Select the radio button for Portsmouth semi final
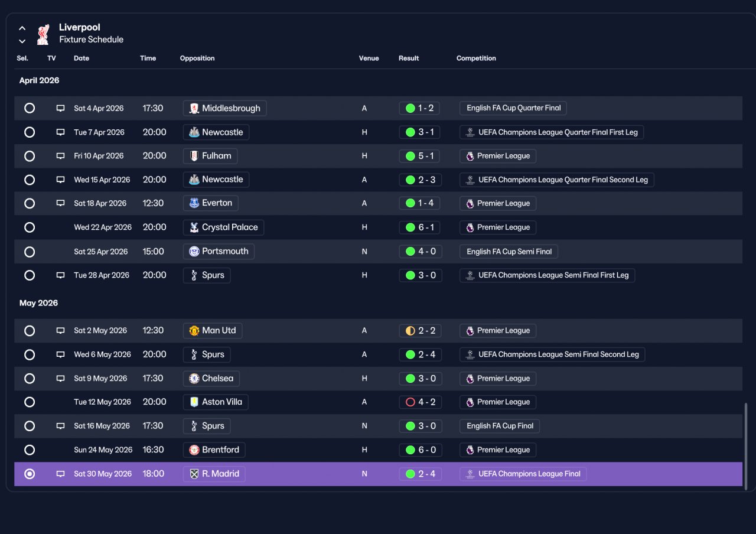The height and width of the screenshot is (534, 756). point(30,252)
